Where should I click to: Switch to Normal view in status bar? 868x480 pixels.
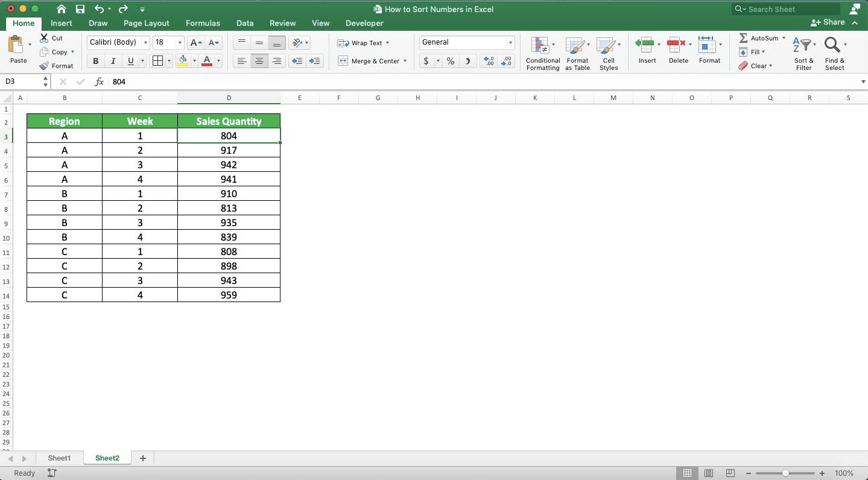687,473
